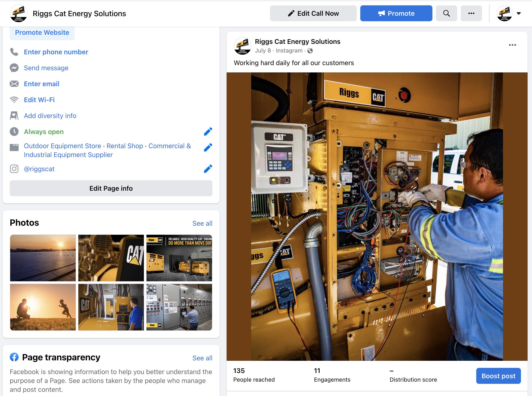The width and height of the screenshot is (532, 396).
Task: Click the Instagram logo icon
Action: tap(14, 169)
